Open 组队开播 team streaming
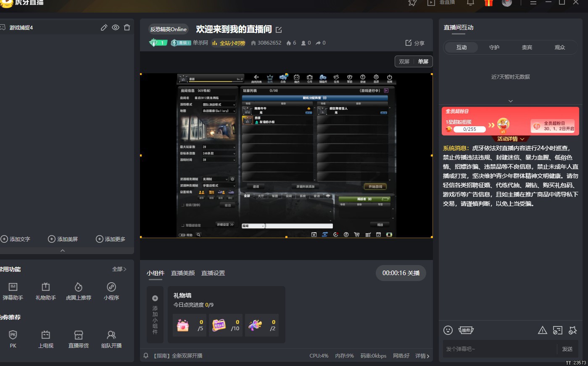The width and height of the screenshot is (588, 366). pos(111,339)
